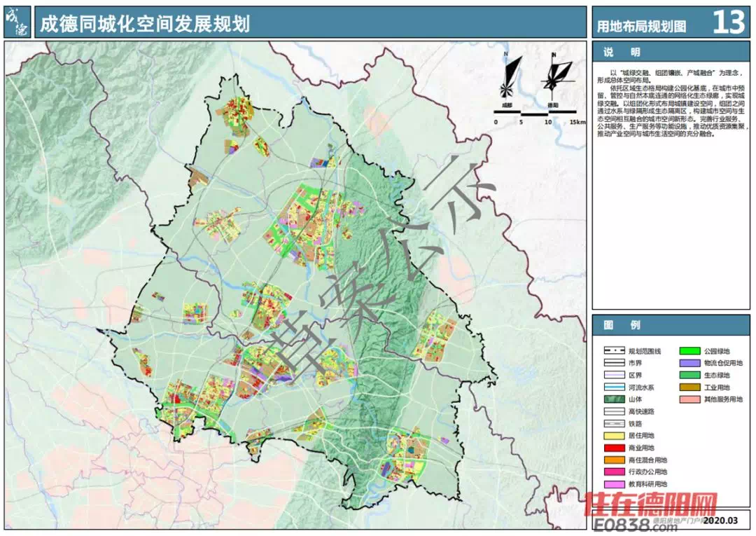
Task: Click the map scale bar
Action: pos(535,113)
